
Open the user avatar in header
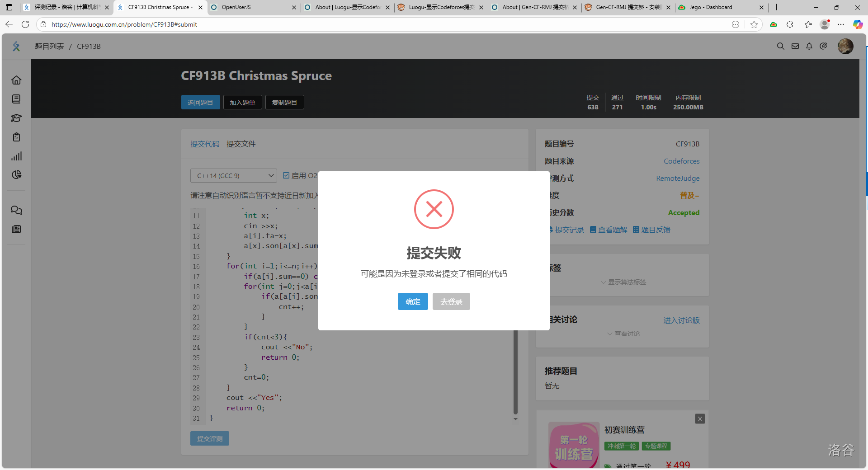point(845,46)
